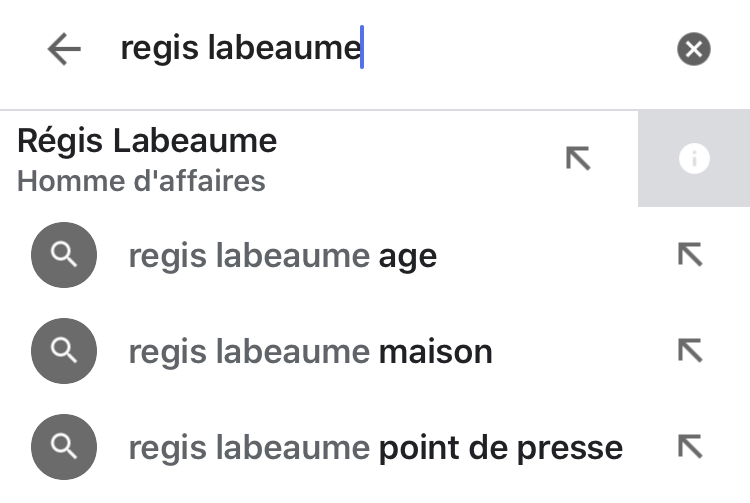The width and height of the screenshot is (750, 503).
Task: Click the bold phrase 'point de presse'
Action: (x=501, y=448)
